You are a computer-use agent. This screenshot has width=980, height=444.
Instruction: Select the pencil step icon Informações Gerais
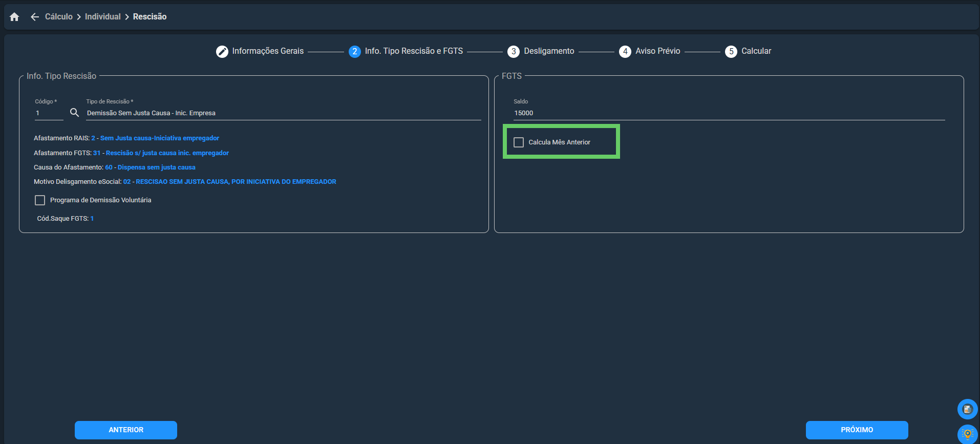(222, 51)
